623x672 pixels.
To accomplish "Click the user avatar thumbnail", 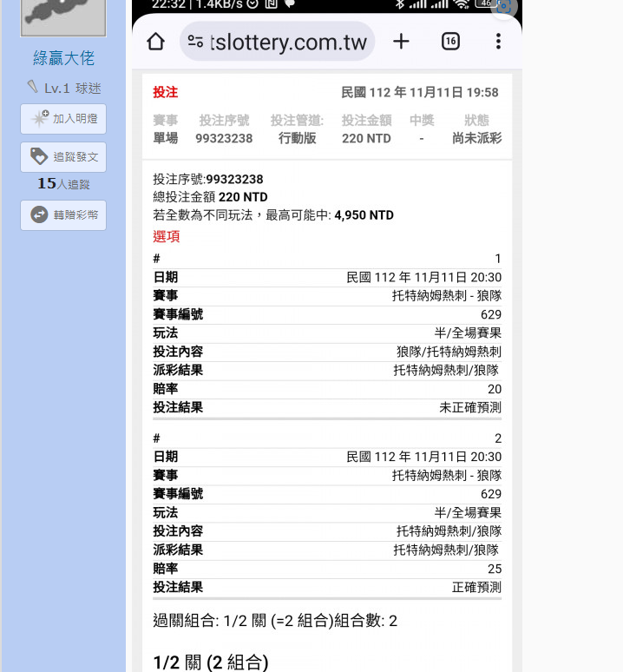I will tap(63, 17).
